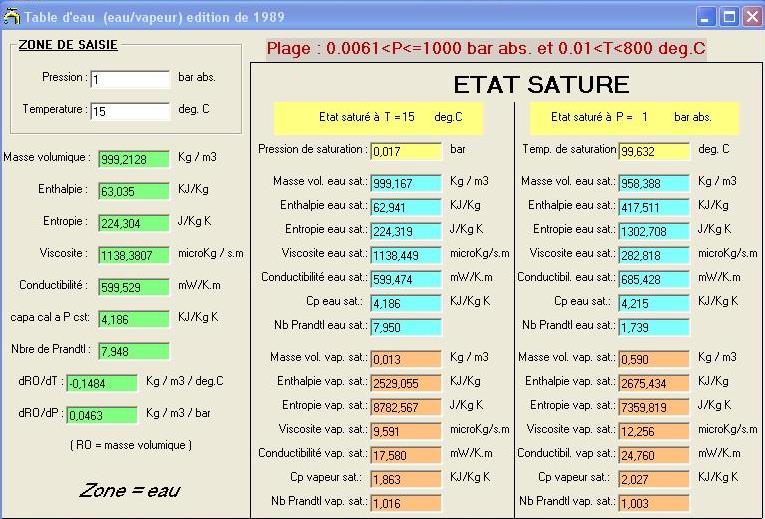The image size is (765, 519).
Task: Click the faucet application icon in title bar
Action: (12, 17)
